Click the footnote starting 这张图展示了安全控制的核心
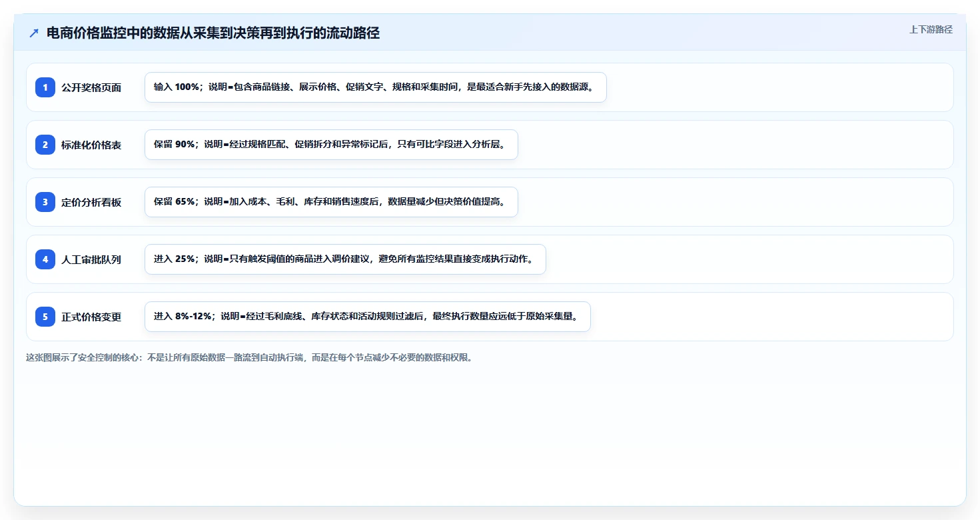Viewport: 980px width, 520px height. [x=250, y=357]
